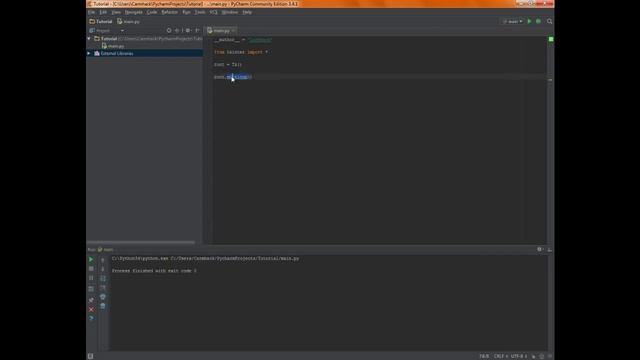Switch to the main.py editor tab
The width and height of the screenshot is (640, 360).
pyautogui.click(x=221, y=31)
